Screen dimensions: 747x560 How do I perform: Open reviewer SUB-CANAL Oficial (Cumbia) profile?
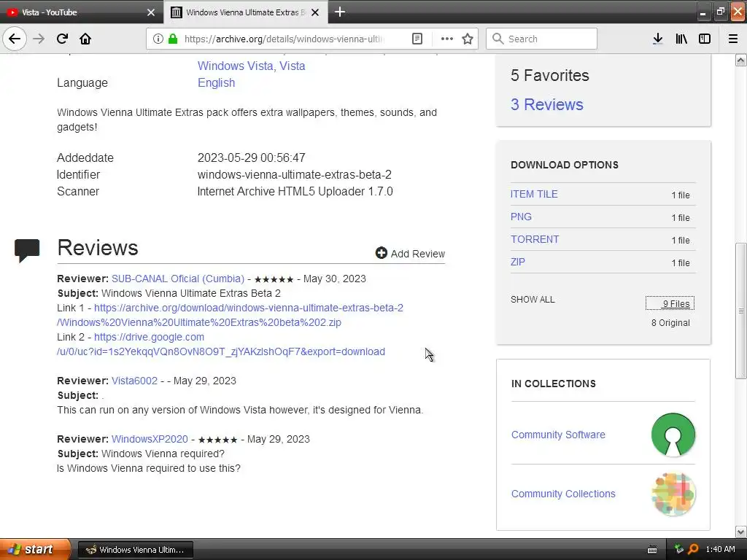click(x=178, y=279)
